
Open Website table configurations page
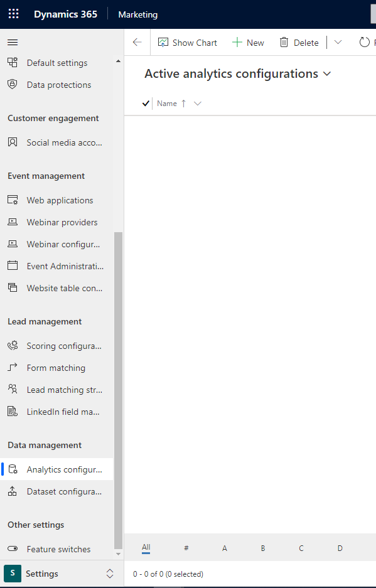pyautogui.click(x=65, y=289)
